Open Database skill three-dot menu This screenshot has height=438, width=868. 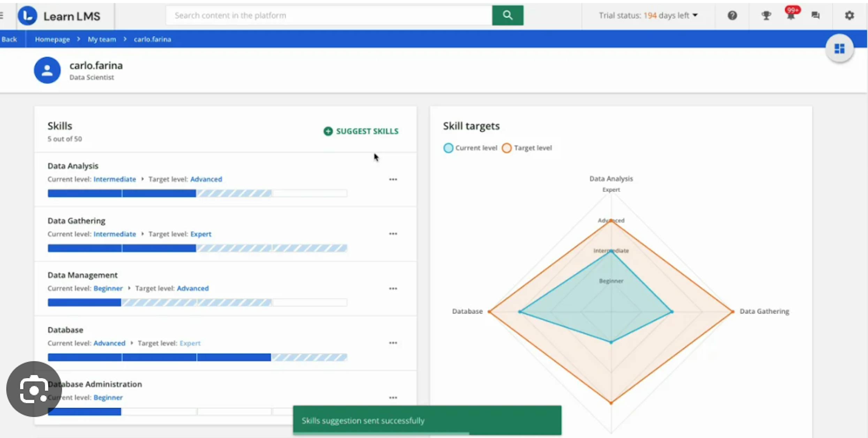393,343
